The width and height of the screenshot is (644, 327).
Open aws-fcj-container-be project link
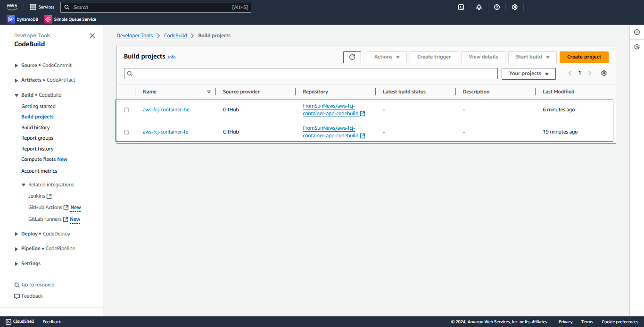tap(166, 110)
